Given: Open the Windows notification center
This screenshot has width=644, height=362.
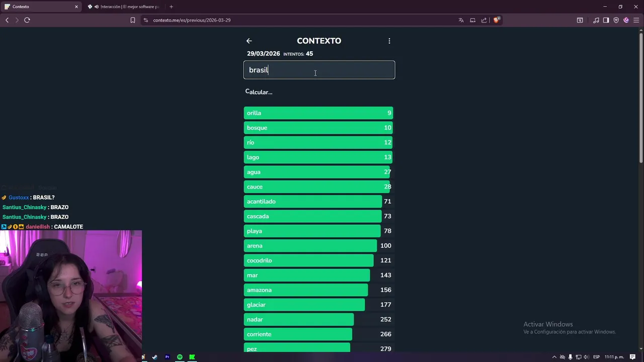Looking at the screenshot, I should pos(633,357).
